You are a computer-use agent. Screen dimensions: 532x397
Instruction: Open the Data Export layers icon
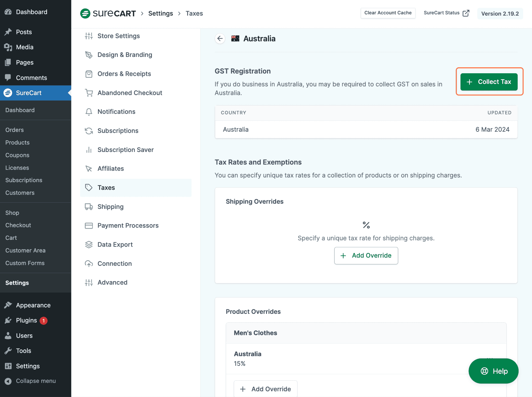89,244
